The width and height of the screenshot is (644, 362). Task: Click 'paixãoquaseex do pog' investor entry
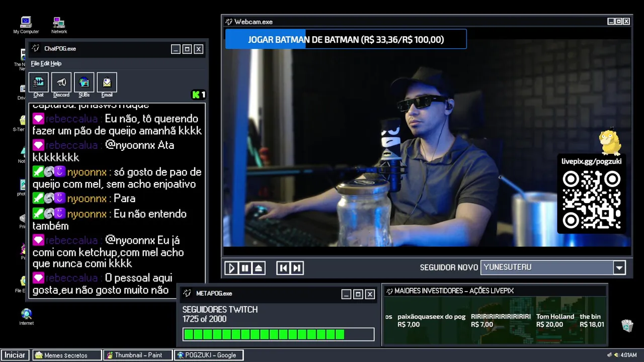432,320
